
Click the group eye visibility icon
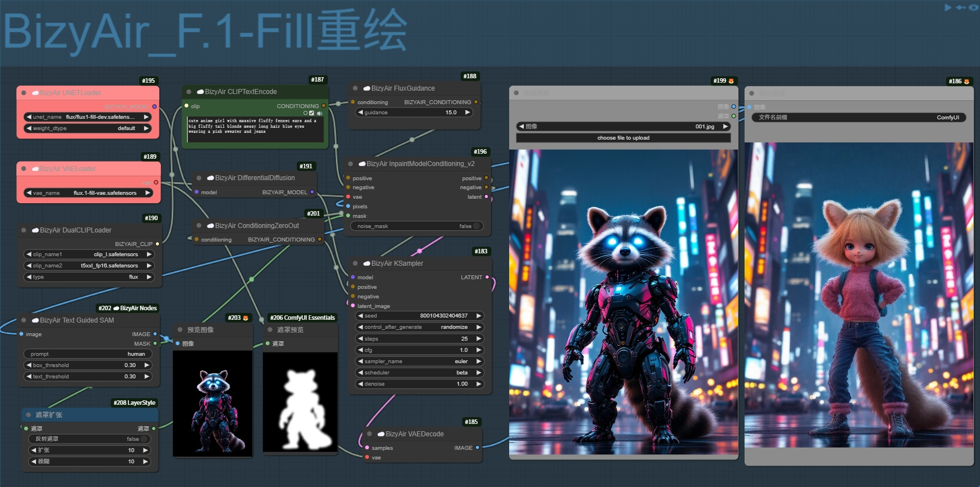click(x=973, y=7)
